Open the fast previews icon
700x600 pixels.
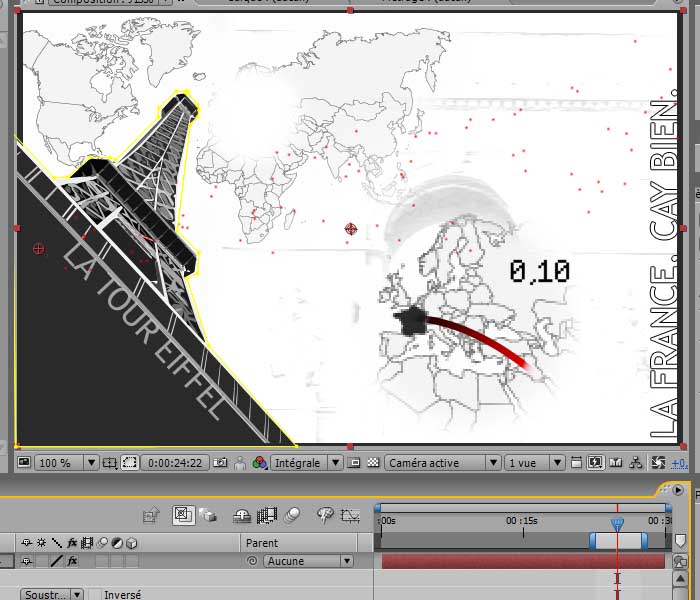(x=596, y=463)
